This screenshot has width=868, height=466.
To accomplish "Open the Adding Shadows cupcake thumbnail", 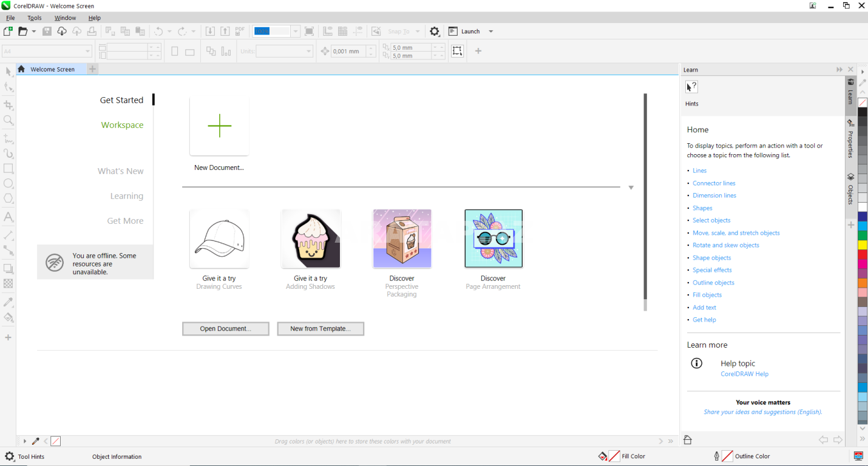I will coord(311,239).
